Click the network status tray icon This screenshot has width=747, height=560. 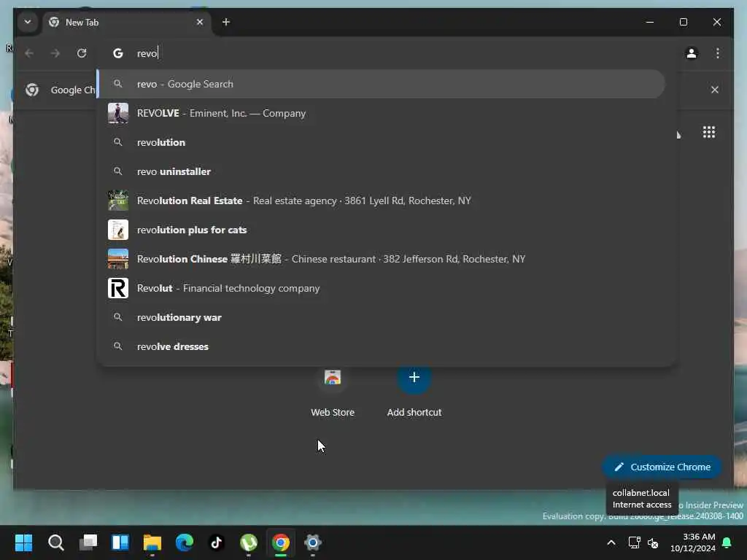coord(634,542)
